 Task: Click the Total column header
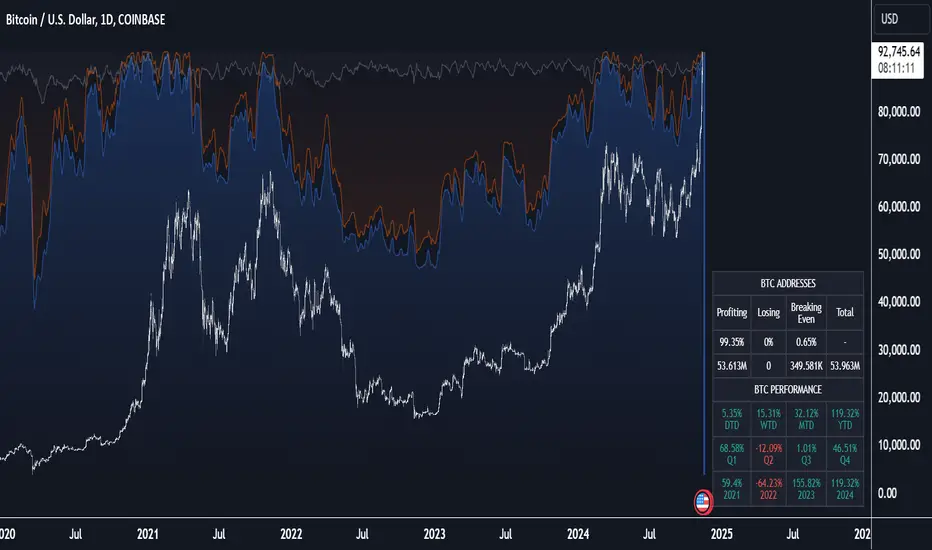[x=845, y=313]
